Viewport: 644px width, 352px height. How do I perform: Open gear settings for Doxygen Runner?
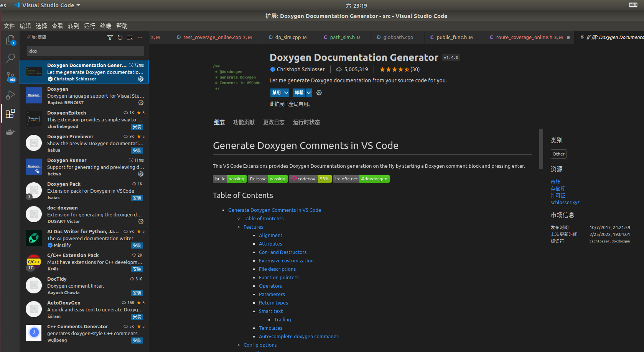[141, 174]
